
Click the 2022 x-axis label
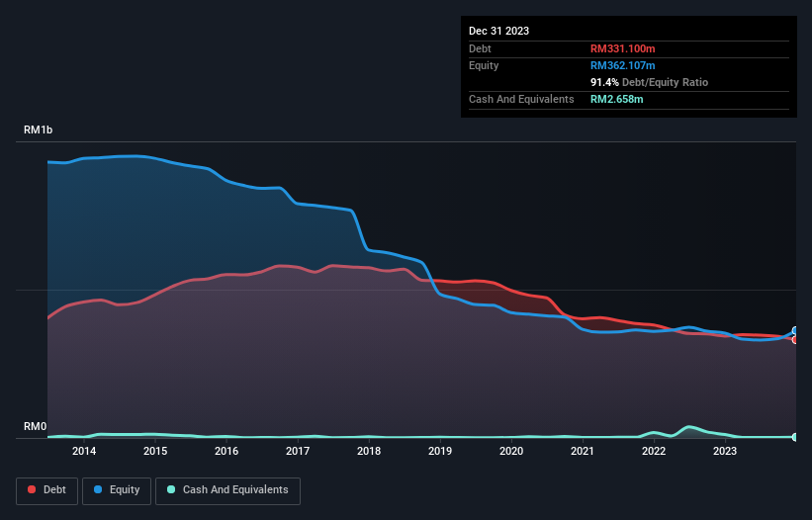654,451
